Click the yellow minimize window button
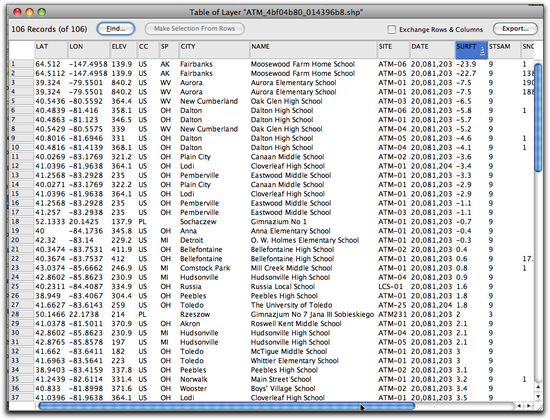This screenshot has height=420, width=550. pyautogui.click(x=29, y=12)
